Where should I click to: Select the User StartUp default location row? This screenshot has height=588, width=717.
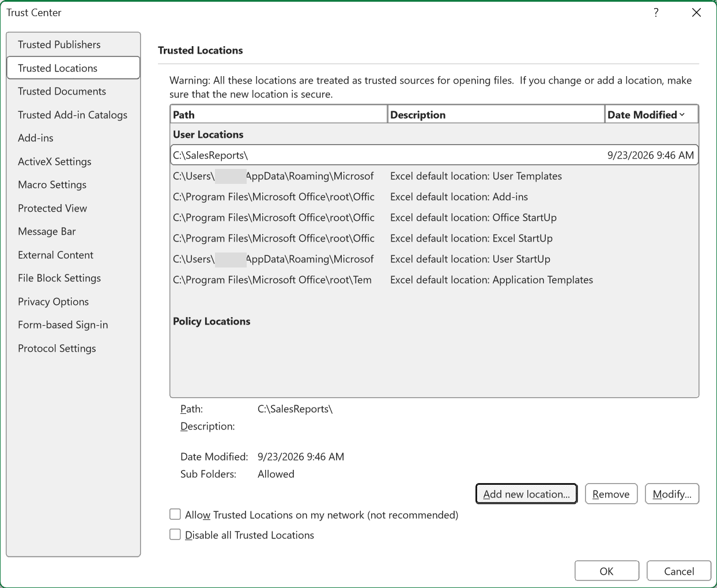pyautogui.click(x=435, y=259)
